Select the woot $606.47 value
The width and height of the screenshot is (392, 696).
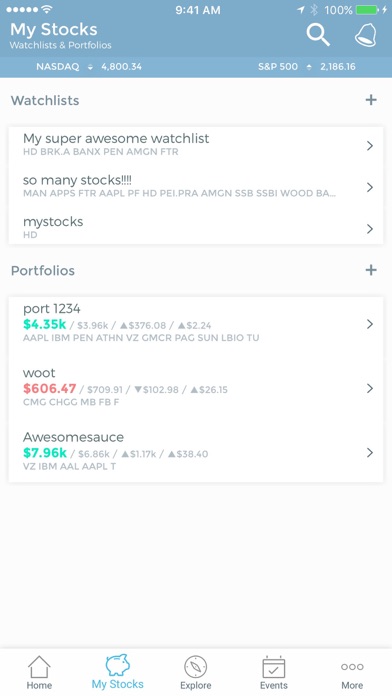tap(50, 389)
